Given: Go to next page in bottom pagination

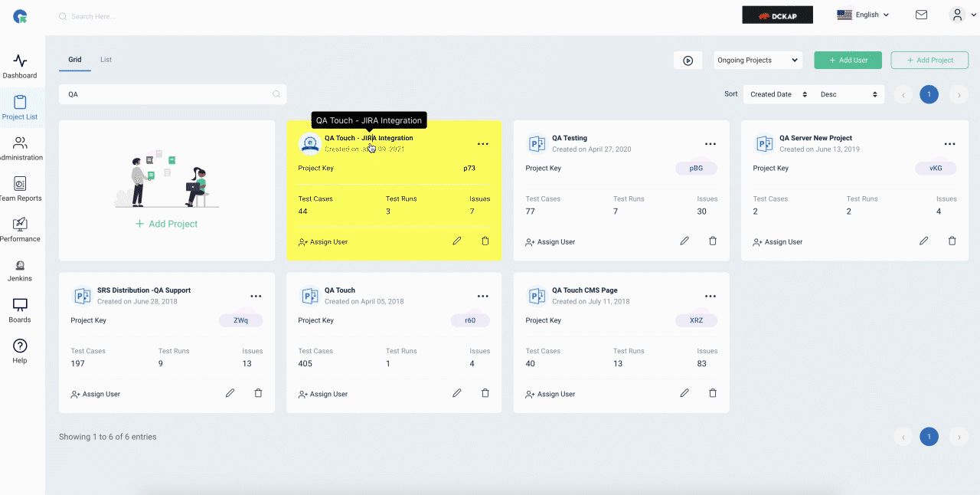Looking at the screenshot, I should tap(959, 437).
